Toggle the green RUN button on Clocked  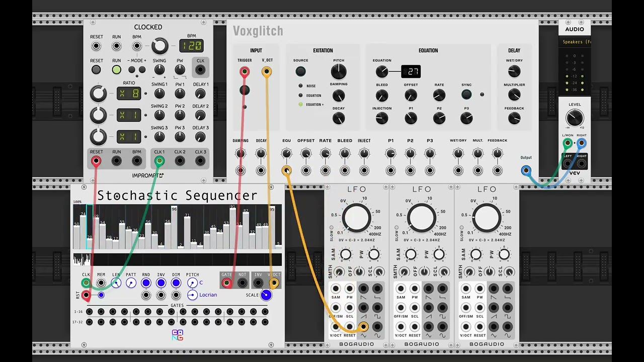pos(116,70)
